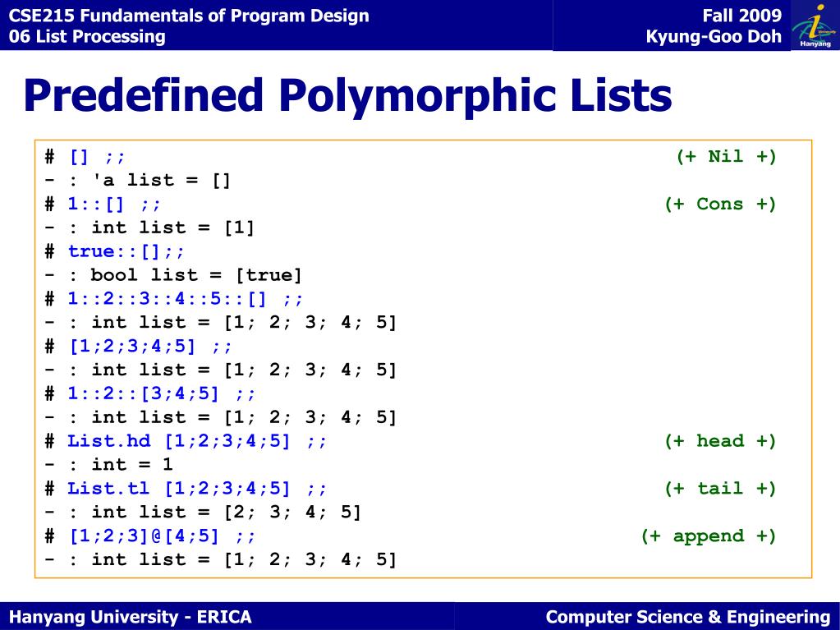Screen dimensions: 840x630
Task: Click the '# [1;2;3;4;5] ;;' code line
Action: 138,346
